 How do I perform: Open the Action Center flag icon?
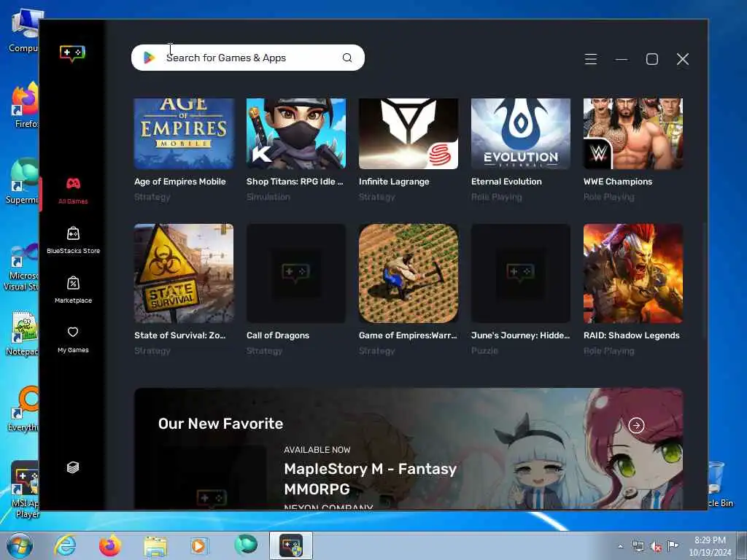coord(673,545)
